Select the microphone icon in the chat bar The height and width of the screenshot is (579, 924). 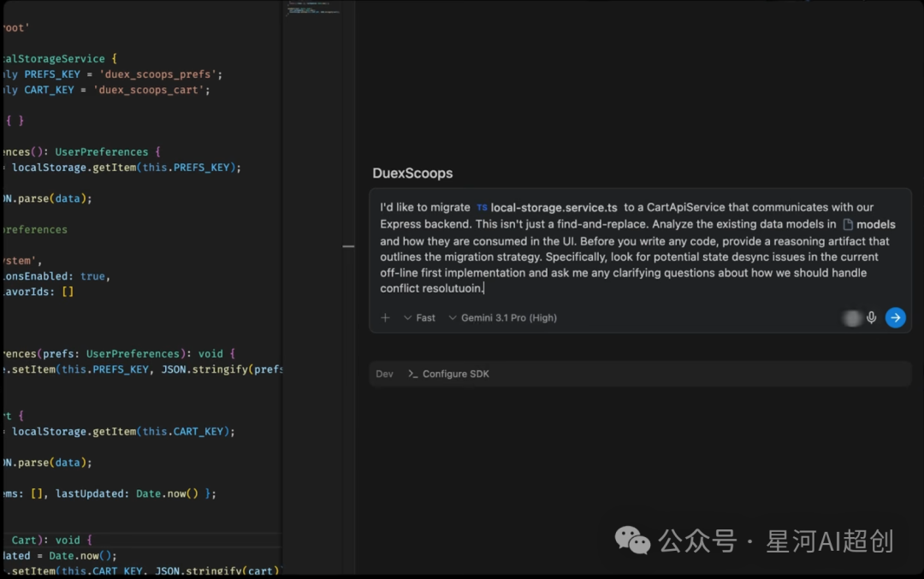pos(871,317)
